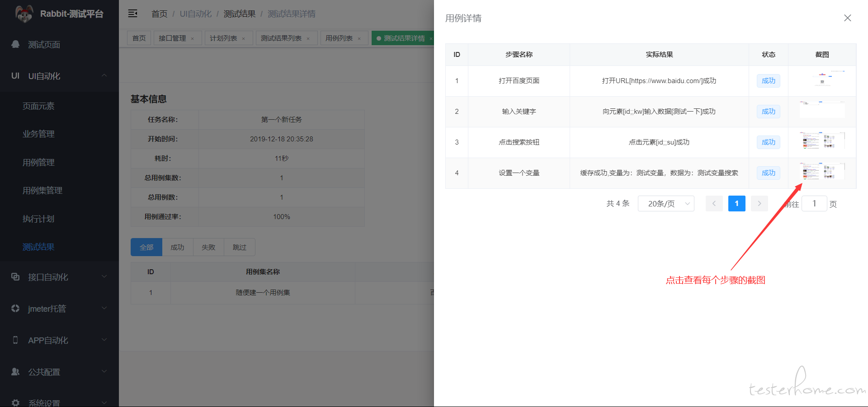868x407 pixels.
Task: Click the go-to page input field
Action: [814, 204]
